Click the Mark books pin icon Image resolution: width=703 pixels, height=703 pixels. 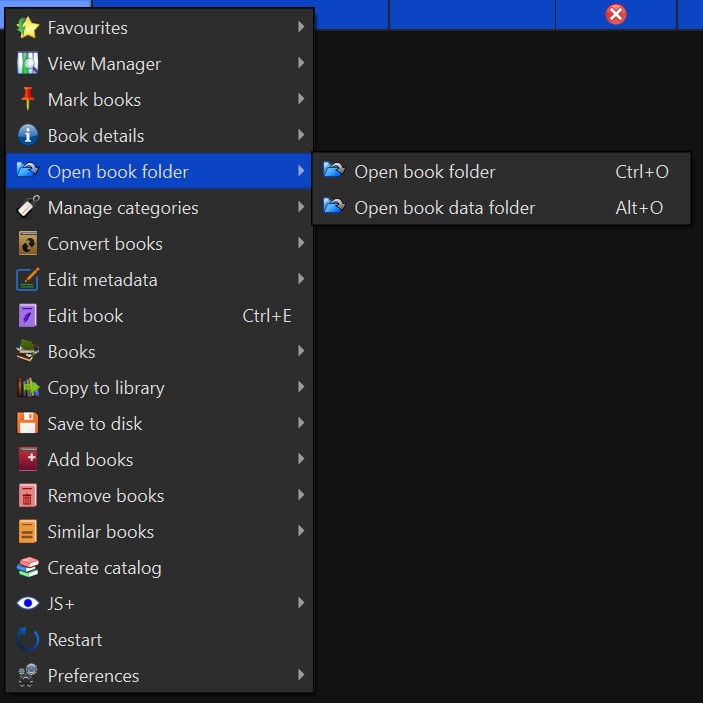pyautogui.click(x=28, y=100)
